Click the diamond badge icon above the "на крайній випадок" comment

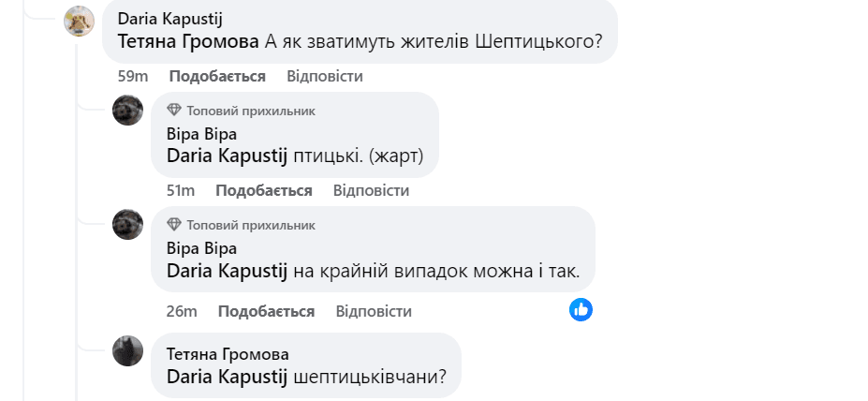click(174, 225)
